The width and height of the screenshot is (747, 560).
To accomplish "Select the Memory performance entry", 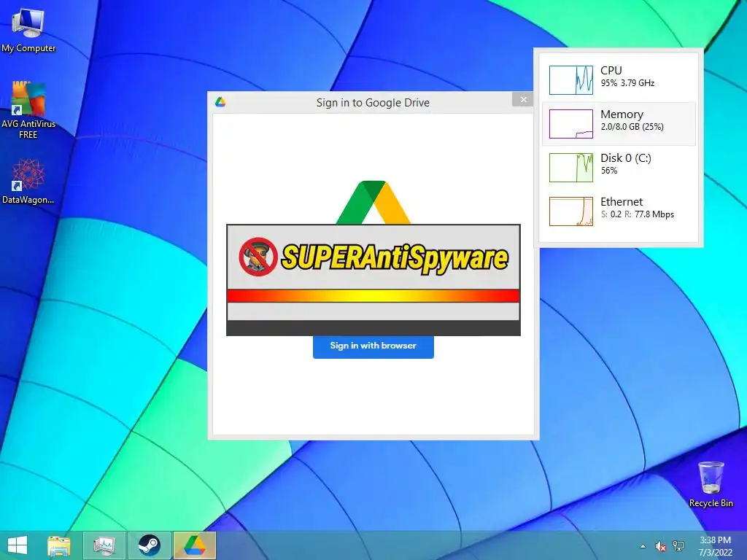I will tap(619, 124).
